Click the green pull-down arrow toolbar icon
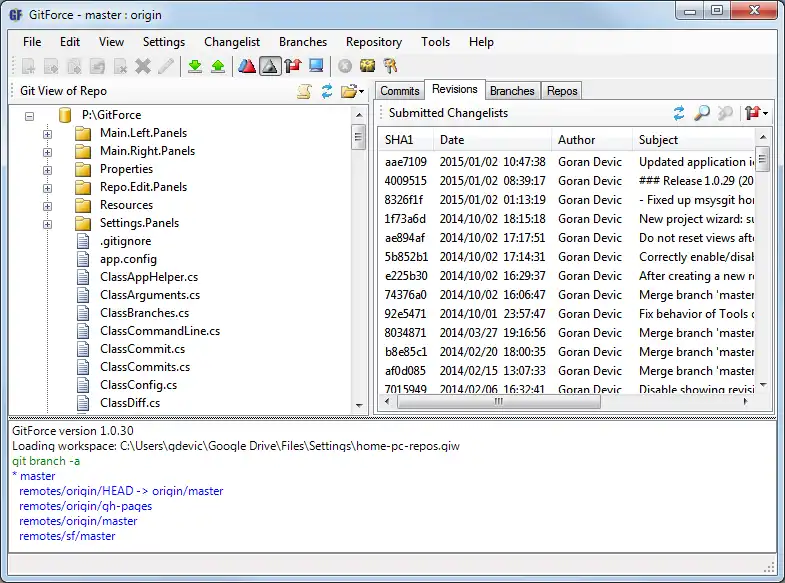 (x=195, y=66)
